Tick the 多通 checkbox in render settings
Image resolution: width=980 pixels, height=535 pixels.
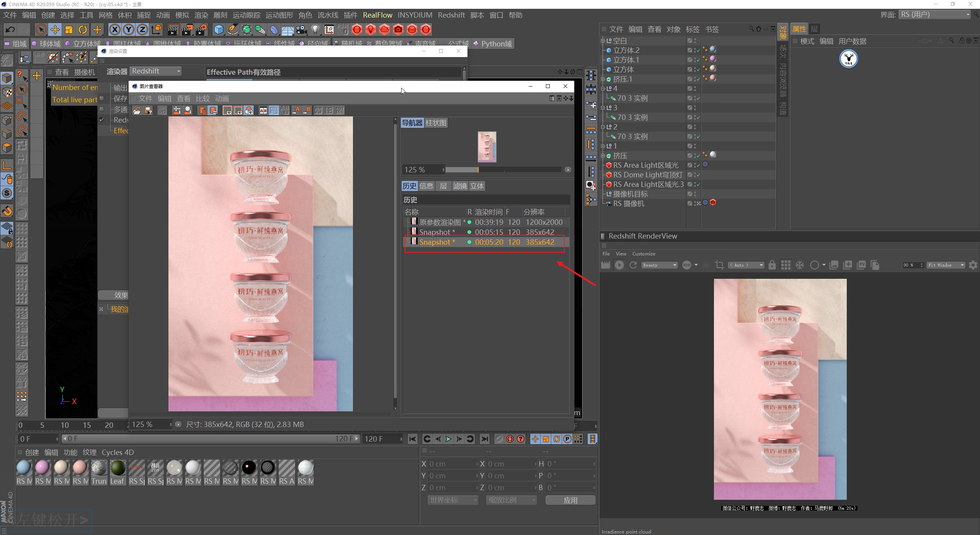click(102, 109)
